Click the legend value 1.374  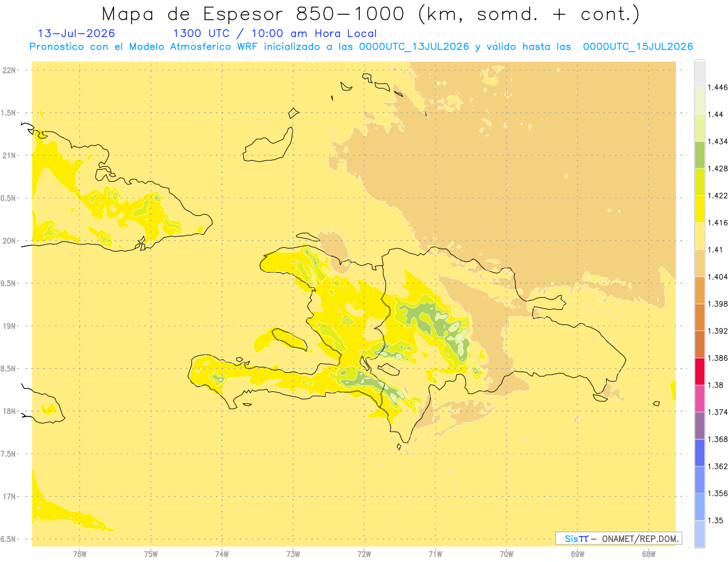[718, 412]
